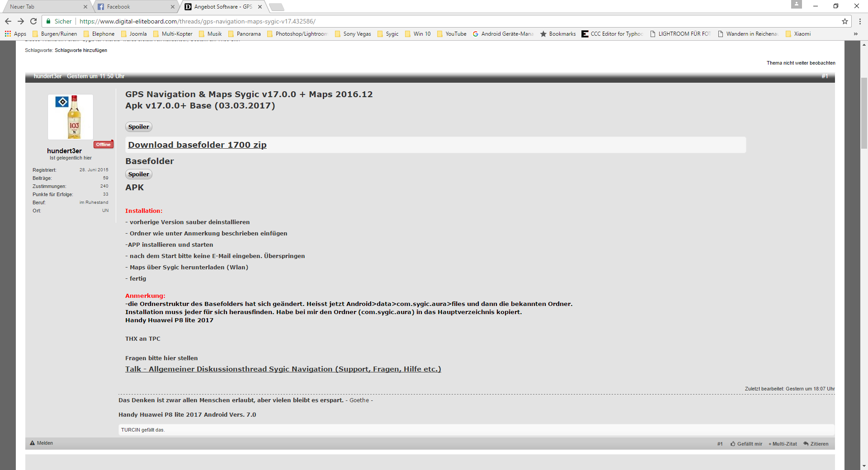Click Schlagworte hinzufügen link

pos(81,50)
